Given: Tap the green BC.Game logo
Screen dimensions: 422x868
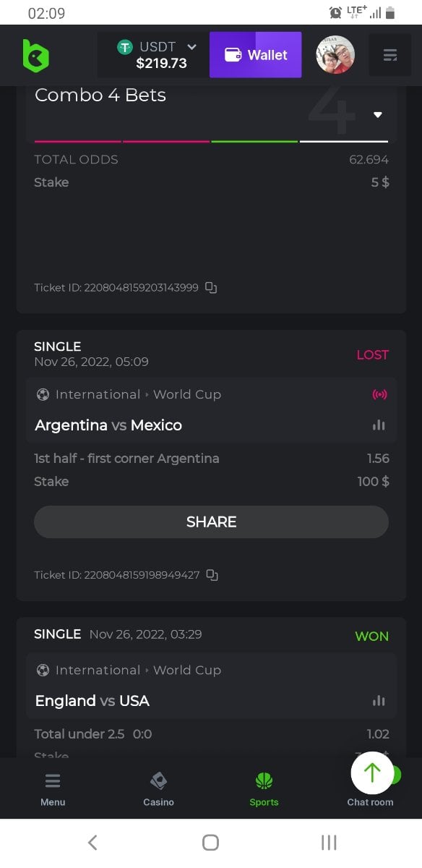Looking at the screenshot, I should pos(35,56).
